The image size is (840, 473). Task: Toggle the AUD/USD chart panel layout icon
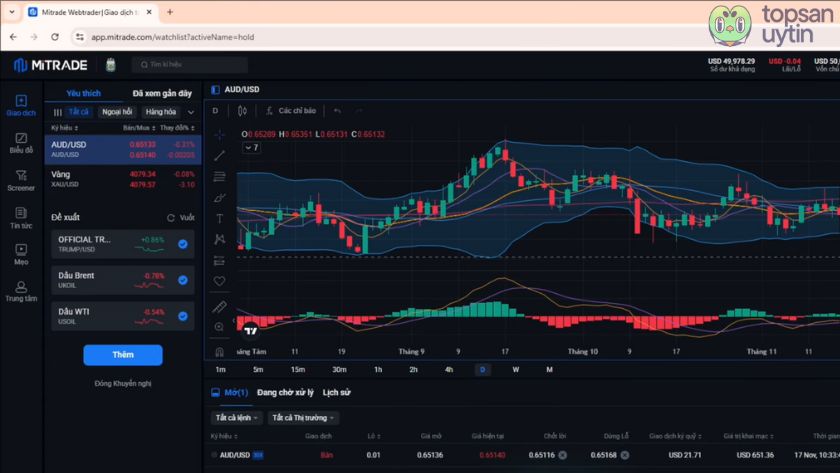(x=215, y=89)
